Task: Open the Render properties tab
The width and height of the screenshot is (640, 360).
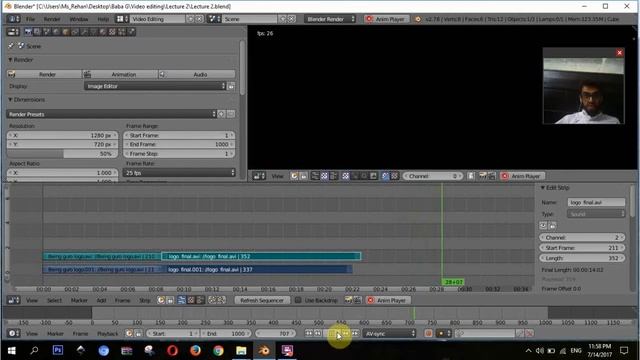Action: point(28,32)
